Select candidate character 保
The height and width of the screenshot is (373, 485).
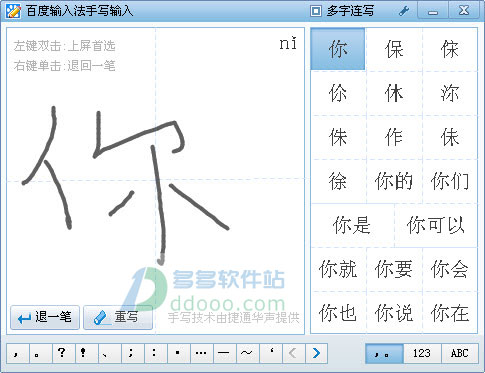click(394, 49)
